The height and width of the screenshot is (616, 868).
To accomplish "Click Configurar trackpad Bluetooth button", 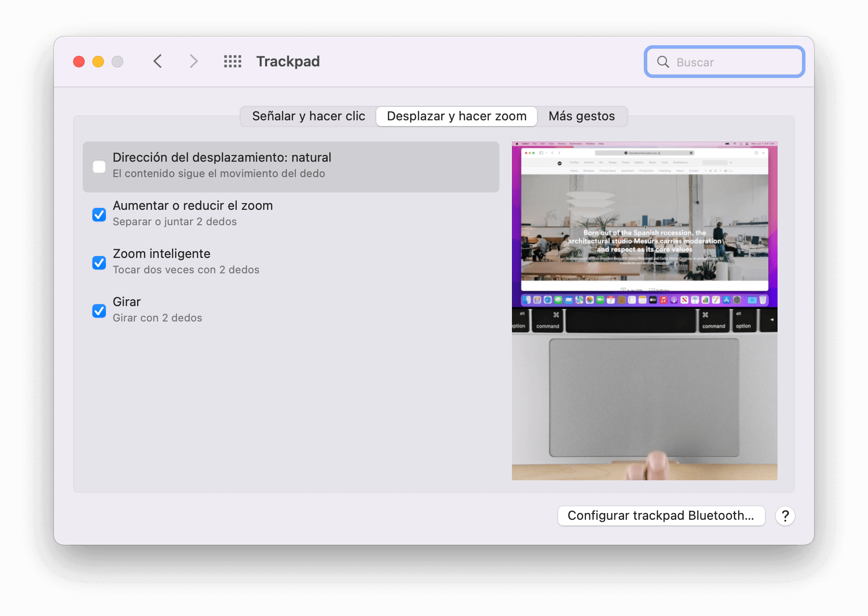I will click(x=661, y=516).
